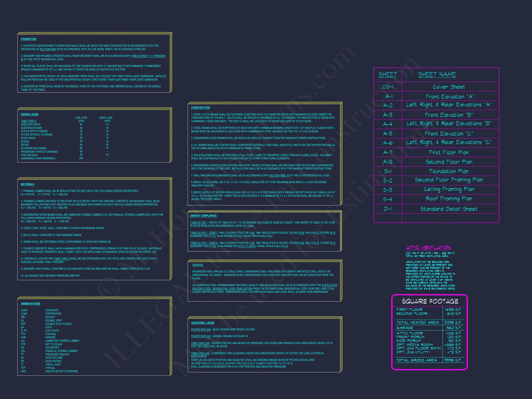This screenshot has height=399, width=532.
Task: Click the ENERGY COMPLIANCE heading
Action: click(x=203, y=216)
